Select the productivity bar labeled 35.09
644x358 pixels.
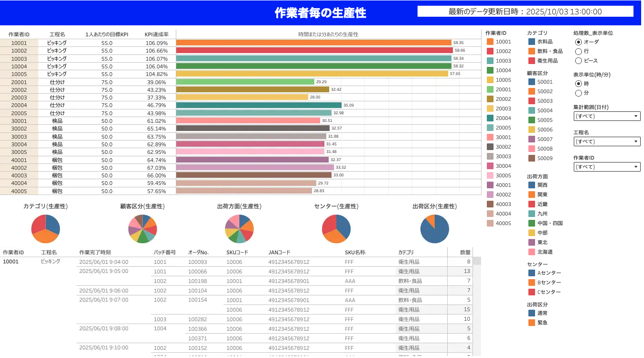[259, 105]
